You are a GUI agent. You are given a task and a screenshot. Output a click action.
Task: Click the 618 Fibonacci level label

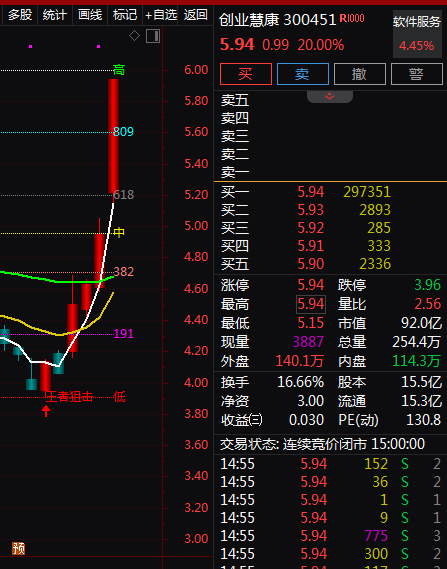pos(123,195)
